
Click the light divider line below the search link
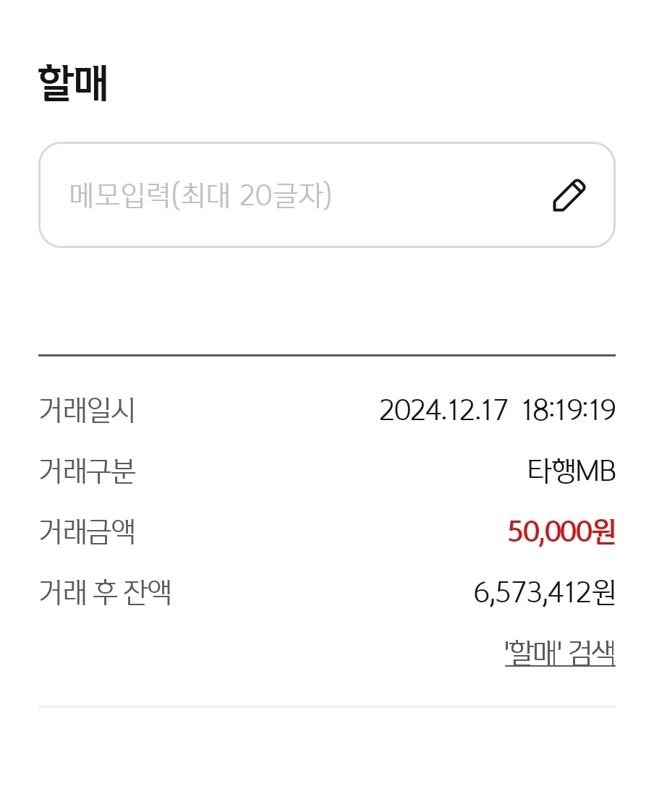point(327,706)
